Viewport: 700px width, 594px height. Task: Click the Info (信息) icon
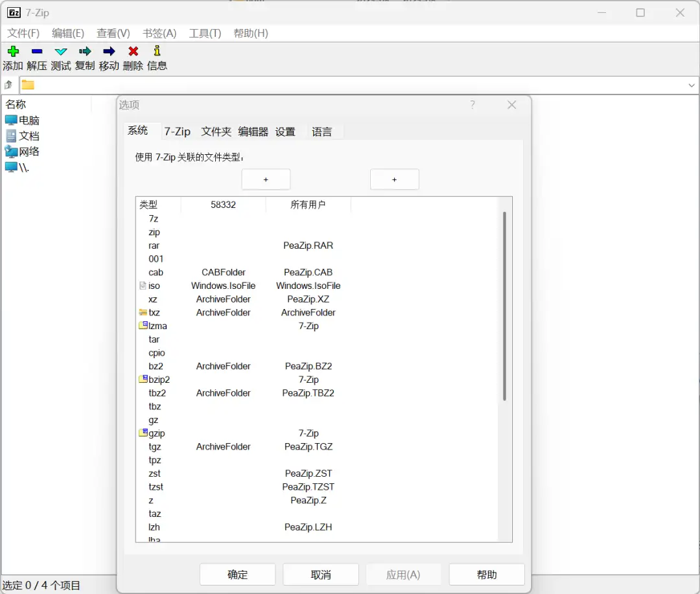click(157, 51)
